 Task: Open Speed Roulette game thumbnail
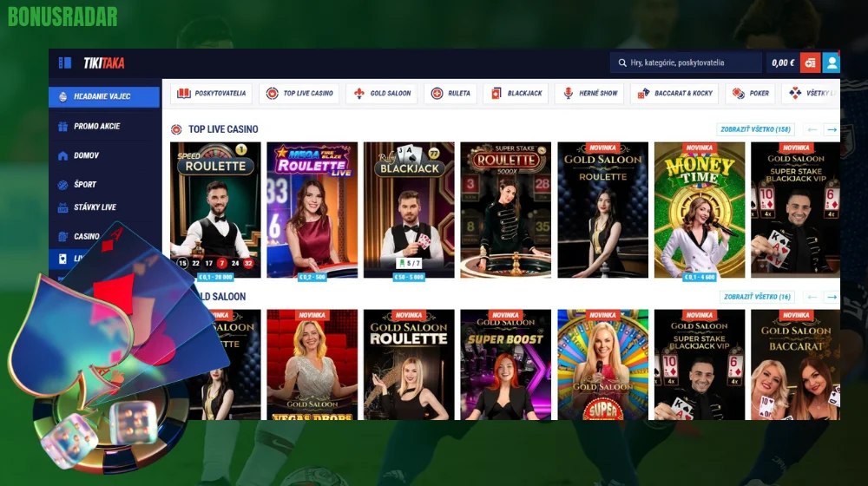click(215, 209)
